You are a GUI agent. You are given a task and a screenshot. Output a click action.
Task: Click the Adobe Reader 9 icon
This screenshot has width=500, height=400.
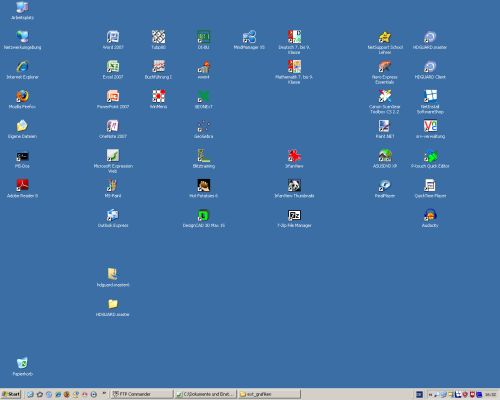pyautogui.click(x=22, y=185)
